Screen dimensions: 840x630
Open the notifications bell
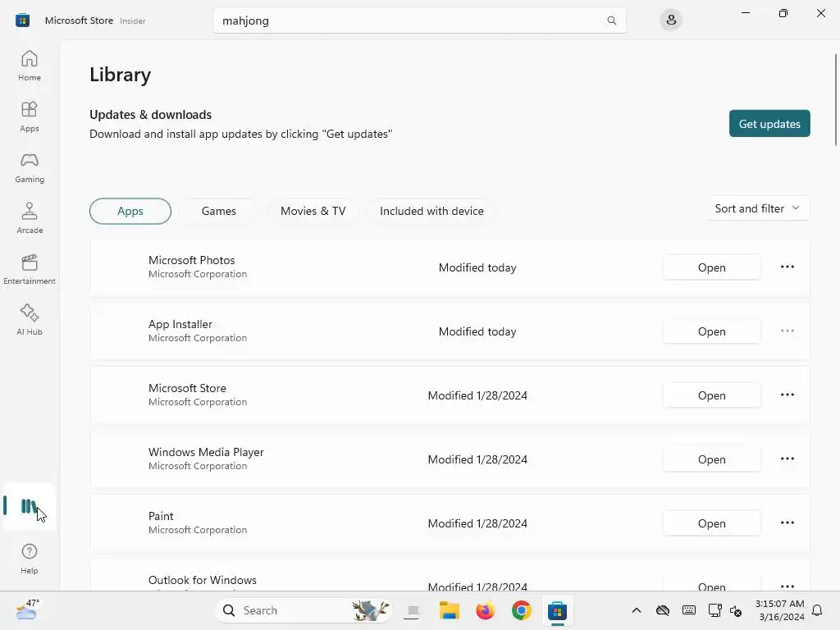(x=818, y=610)
